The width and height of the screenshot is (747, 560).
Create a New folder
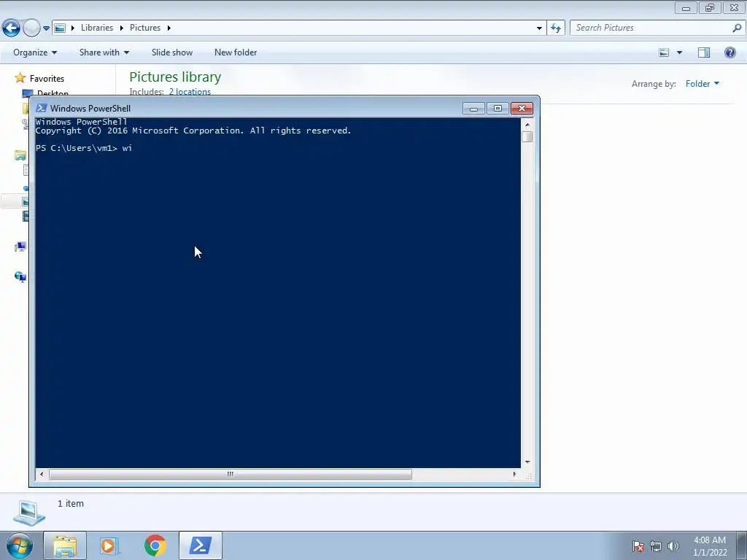(236, 52)
